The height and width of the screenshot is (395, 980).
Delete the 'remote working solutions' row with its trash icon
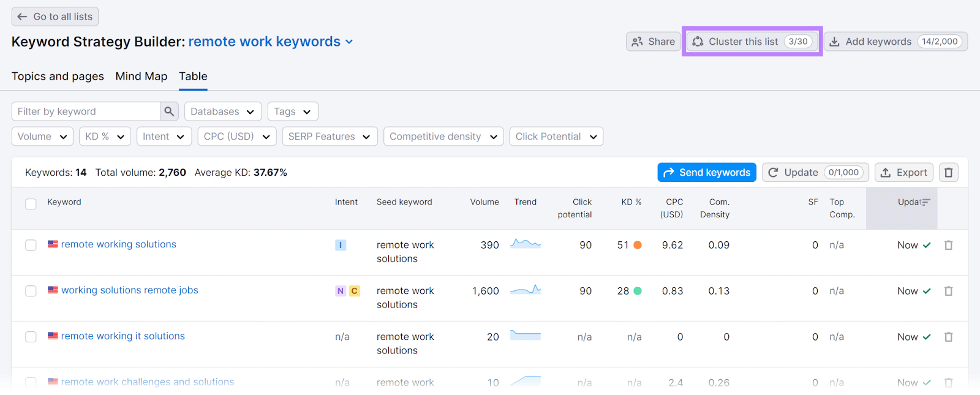[x=948, y=245]
